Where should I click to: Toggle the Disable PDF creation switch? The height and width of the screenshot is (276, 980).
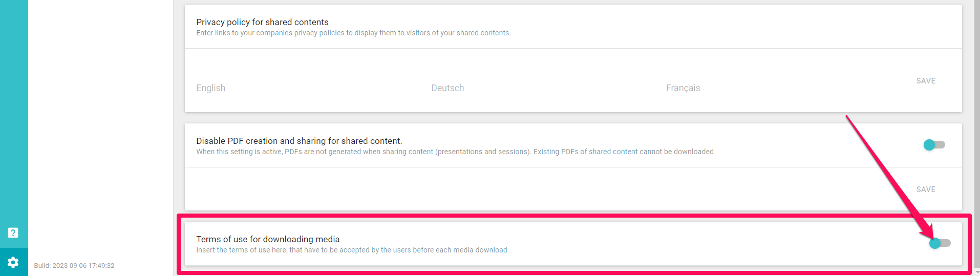point(934,145)
